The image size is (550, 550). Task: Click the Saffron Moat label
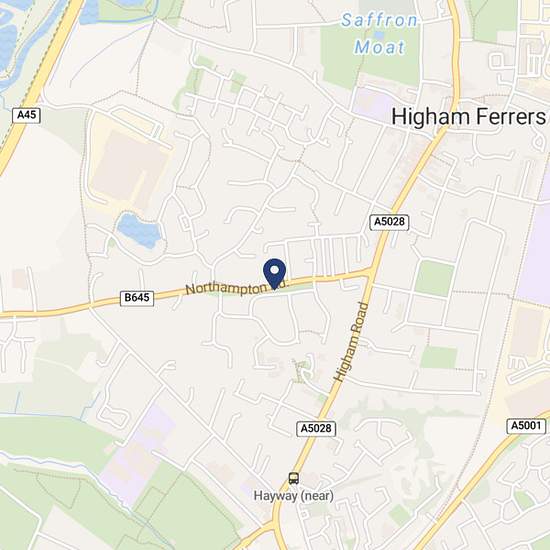tap(380, 34)
